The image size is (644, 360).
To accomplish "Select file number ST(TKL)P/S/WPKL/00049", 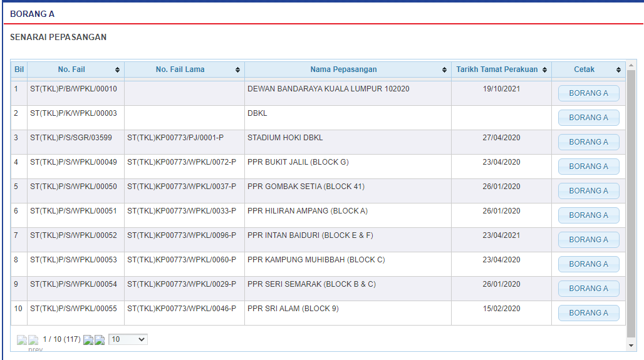I will click(x=73, y=162).
